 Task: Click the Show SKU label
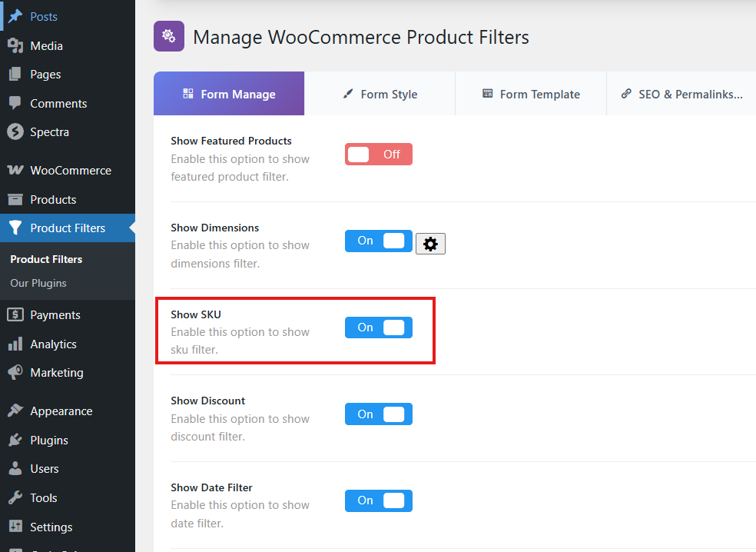pyautogui.click(x=196, y=314)
